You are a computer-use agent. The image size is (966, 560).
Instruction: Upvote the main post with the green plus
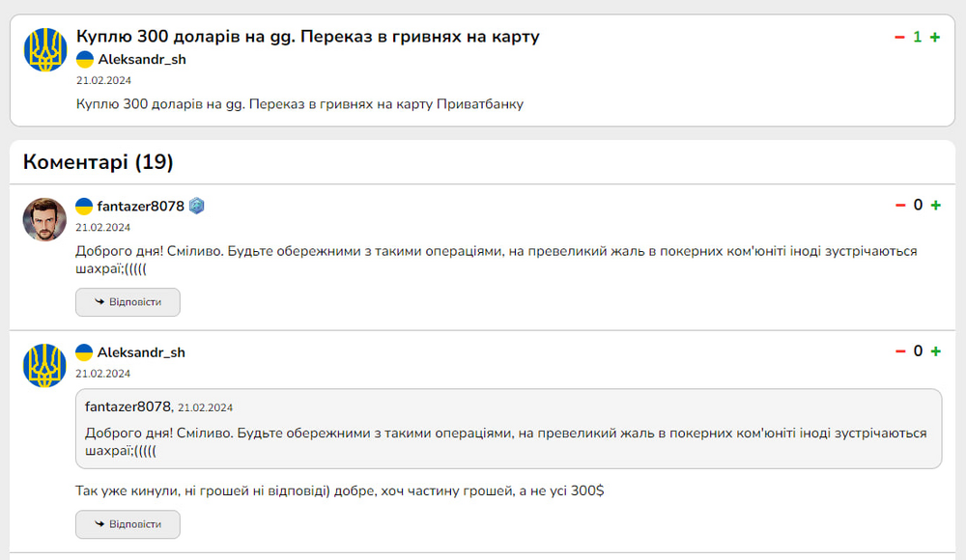[934, 38]
